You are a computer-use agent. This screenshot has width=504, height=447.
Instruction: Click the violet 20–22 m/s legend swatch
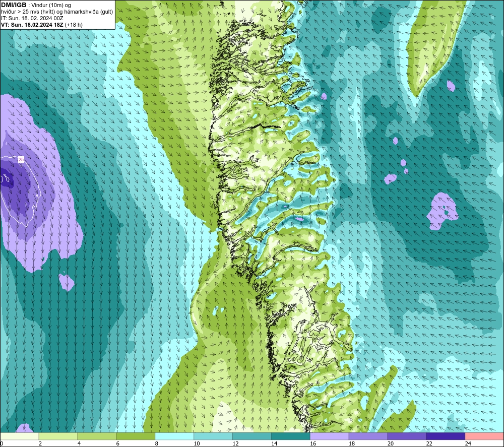(x=407, y=436)
